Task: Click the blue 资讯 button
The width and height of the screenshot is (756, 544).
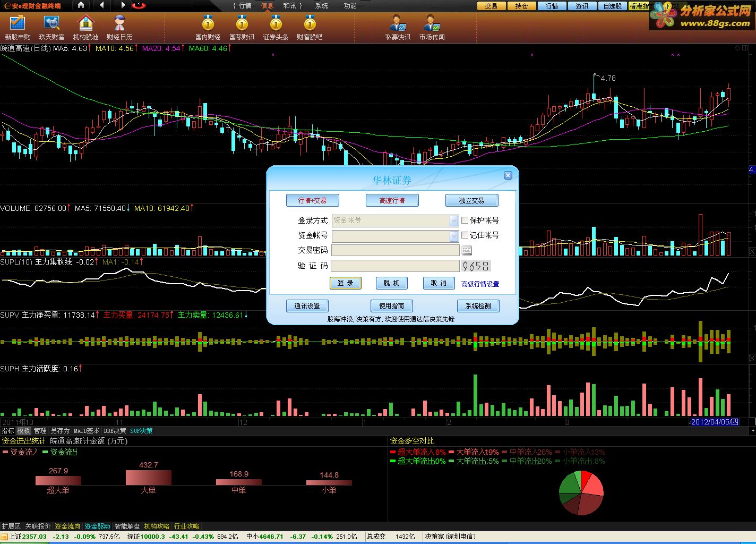Action: pos(582,6)
